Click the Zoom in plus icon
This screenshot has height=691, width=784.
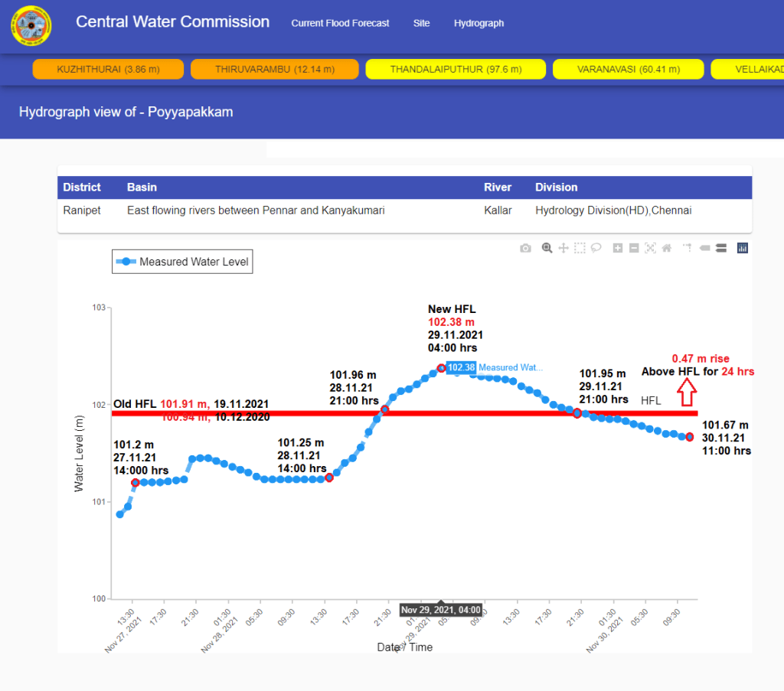tap(618, 248)
